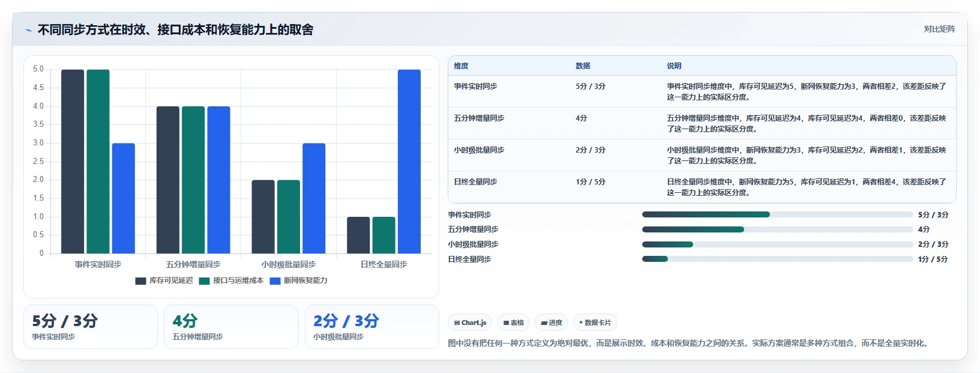Click the dark 库存可见延迟 bar for 事件实时同步
980x373 pixels.
[x=73, y=162]
